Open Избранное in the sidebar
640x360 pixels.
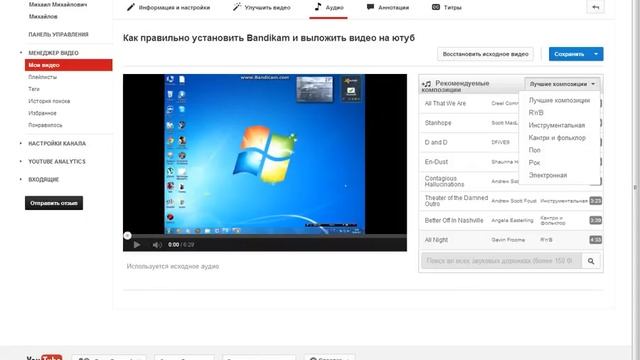point(42,113)
